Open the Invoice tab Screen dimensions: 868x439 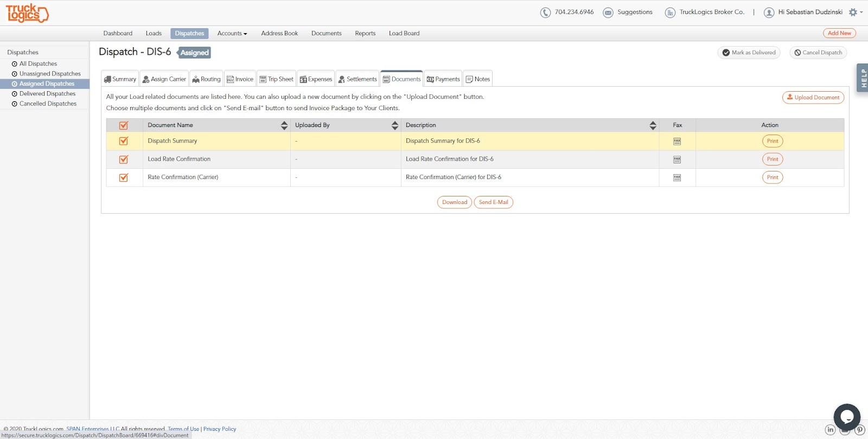point(240,79)
